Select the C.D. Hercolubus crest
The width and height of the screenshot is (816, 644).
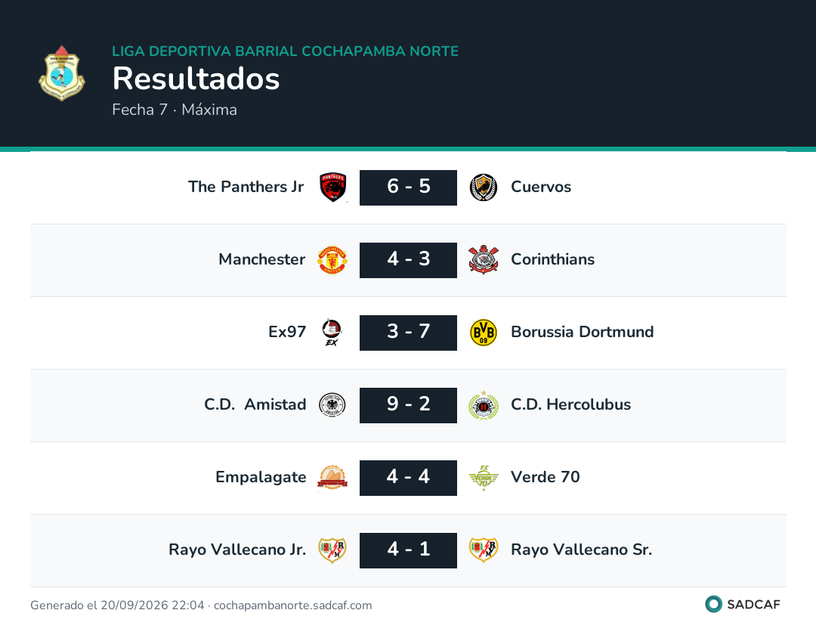[484, 405]
